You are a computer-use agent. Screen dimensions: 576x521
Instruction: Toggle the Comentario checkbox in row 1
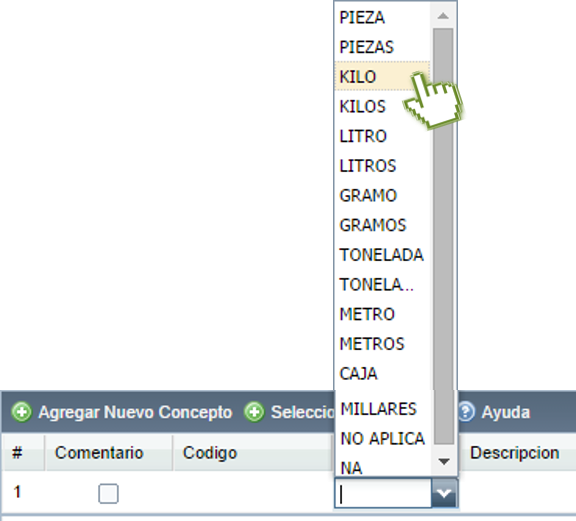point(108,493)
